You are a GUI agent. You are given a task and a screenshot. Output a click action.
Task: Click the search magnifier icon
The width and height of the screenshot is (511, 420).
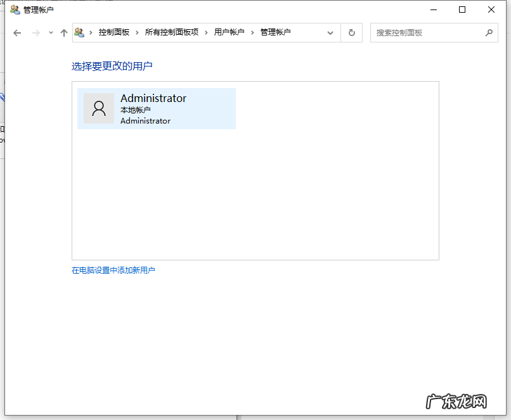[489, 32]
